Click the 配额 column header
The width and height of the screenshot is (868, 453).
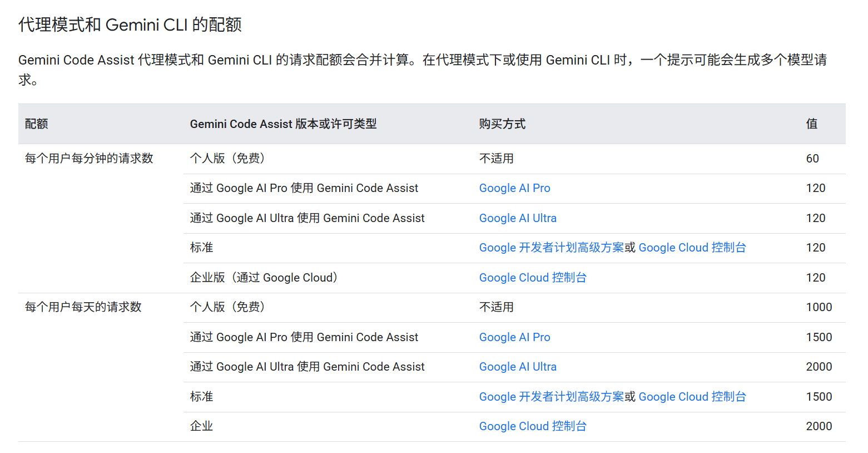click(37, 124)
